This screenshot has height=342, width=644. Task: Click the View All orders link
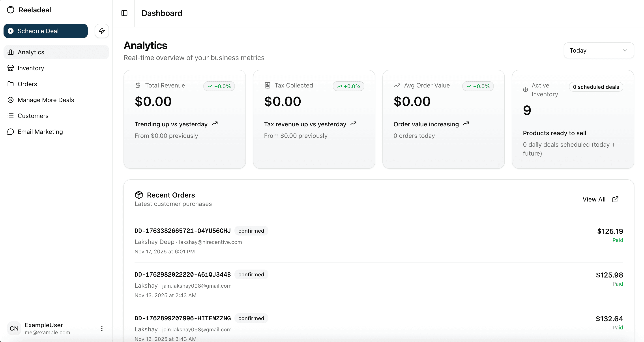click(594, 199)
